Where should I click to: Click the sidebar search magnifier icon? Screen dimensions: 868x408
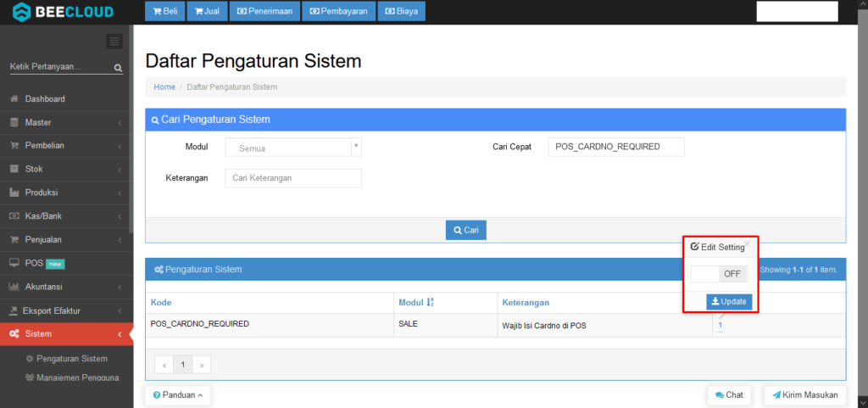(118, 68)
